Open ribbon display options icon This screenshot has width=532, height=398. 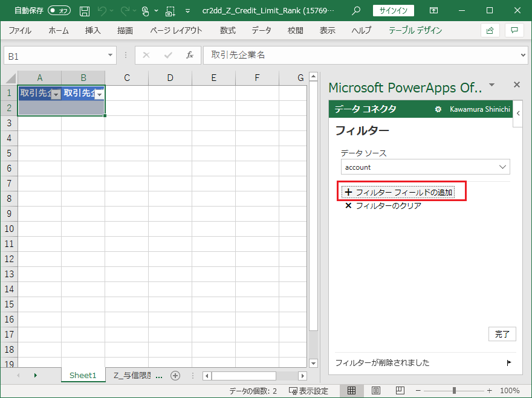pyautogui.click(x=433, y=10)
